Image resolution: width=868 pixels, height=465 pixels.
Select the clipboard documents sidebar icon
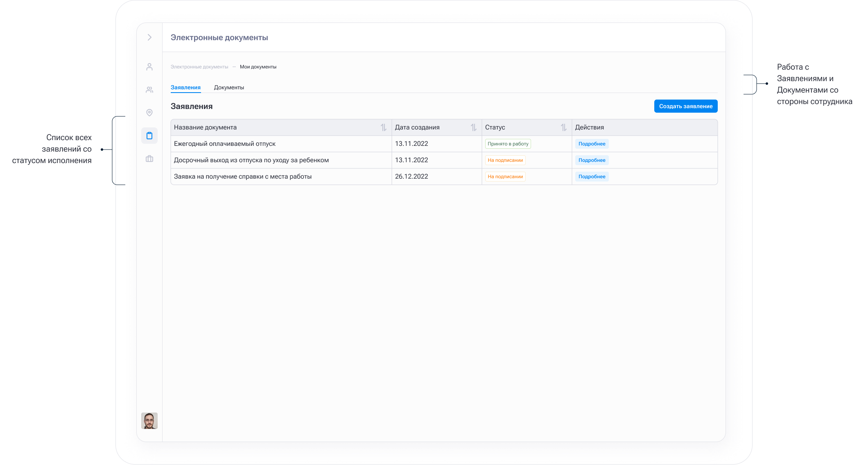(149, 136)
